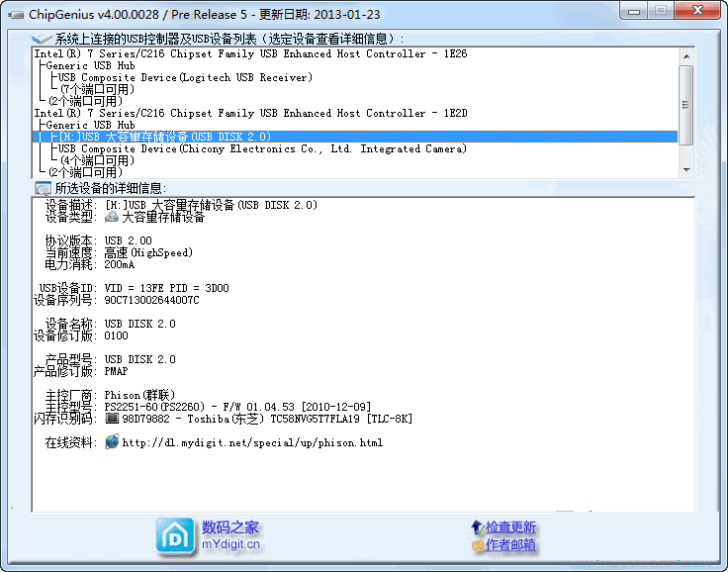
Task: Select the Generic USB Hub under 1E26
Action: pyautogui.click(x=91, y=66)
